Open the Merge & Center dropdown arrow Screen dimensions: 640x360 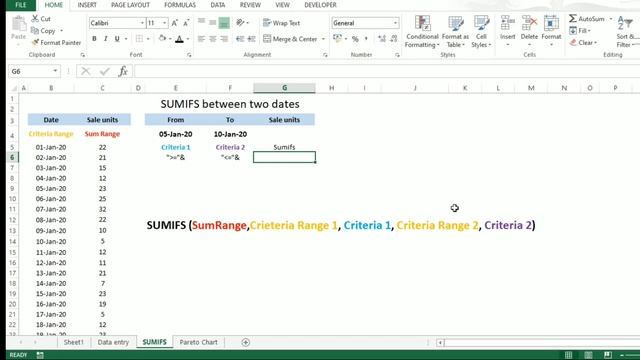pos(323,39)
